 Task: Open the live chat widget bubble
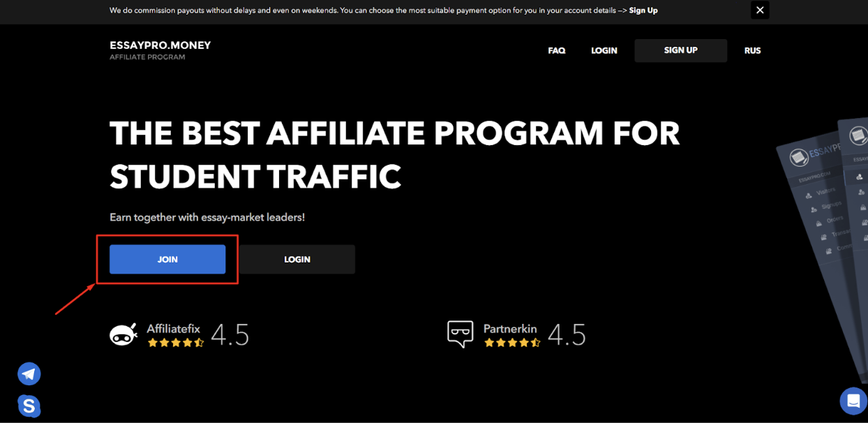click(853, 401)
